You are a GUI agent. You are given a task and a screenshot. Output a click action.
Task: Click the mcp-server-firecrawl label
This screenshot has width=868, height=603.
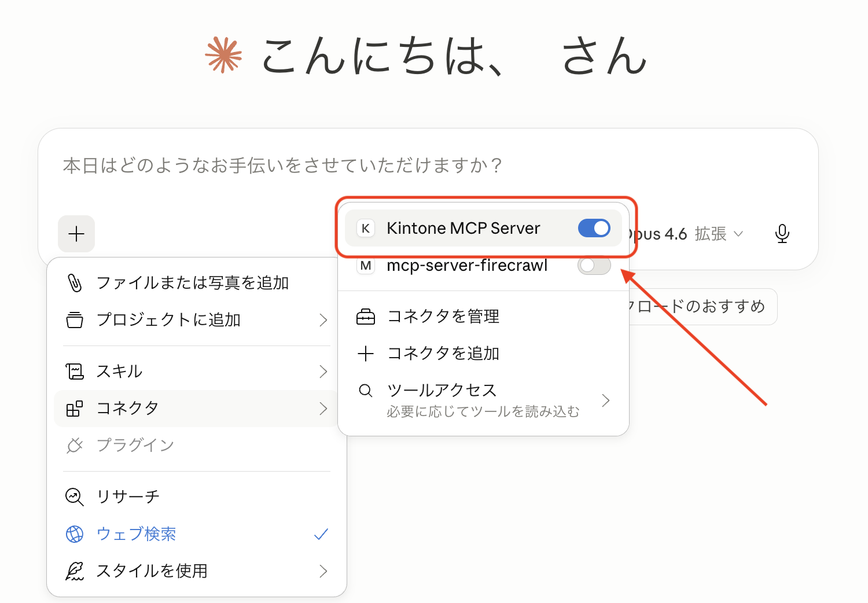click(x=467, y=266)
